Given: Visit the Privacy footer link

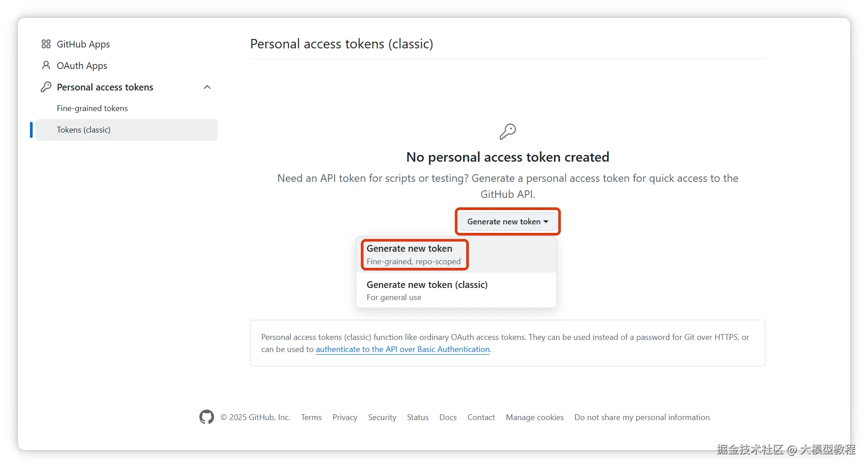Looking at the screenshot, I should point(345,417).
